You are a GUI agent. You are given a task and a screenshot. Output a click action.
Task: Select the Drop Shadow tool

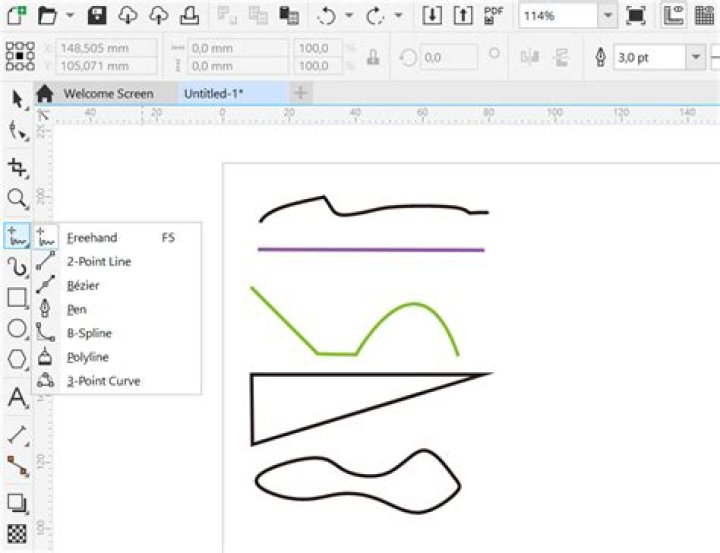(x=17, y=503)
